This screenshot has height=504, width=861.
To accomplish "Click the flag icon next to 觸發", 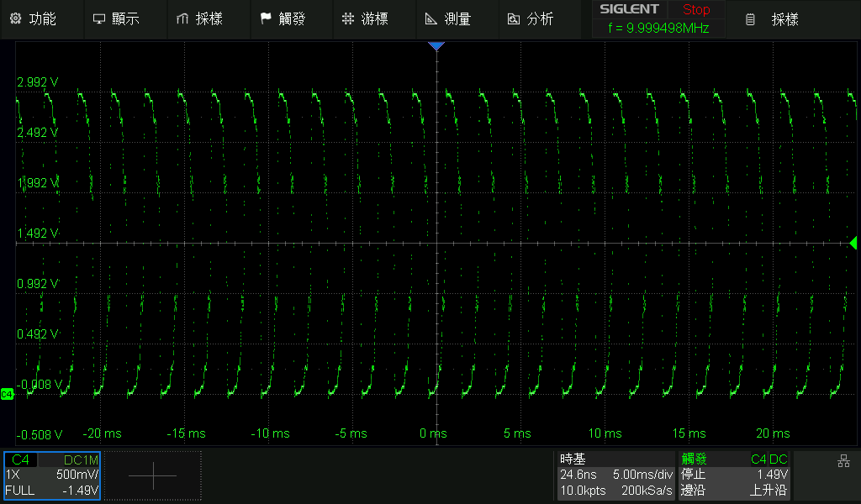I will 266,18.
